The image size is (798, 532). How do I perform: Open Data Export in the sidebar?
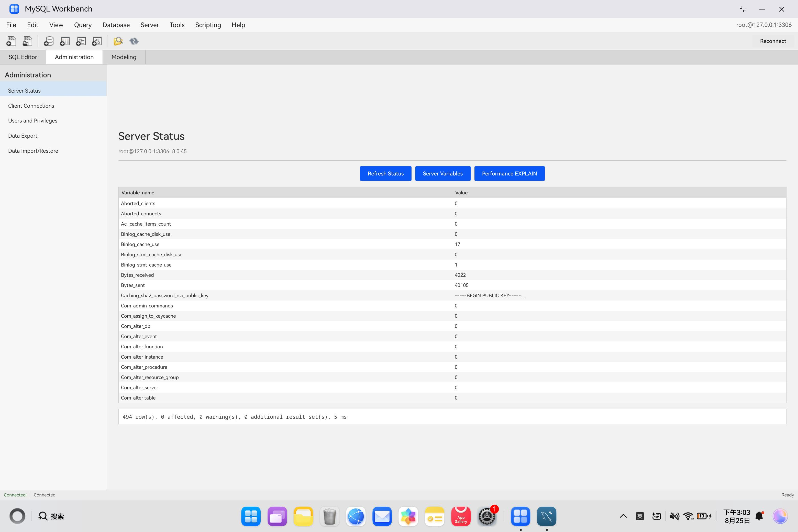click(53, 136)
